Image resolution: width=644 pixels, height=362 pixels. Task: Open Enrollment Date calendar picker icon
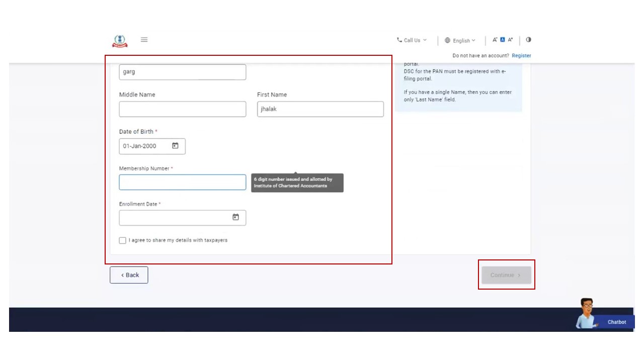(x=235, y=217)
